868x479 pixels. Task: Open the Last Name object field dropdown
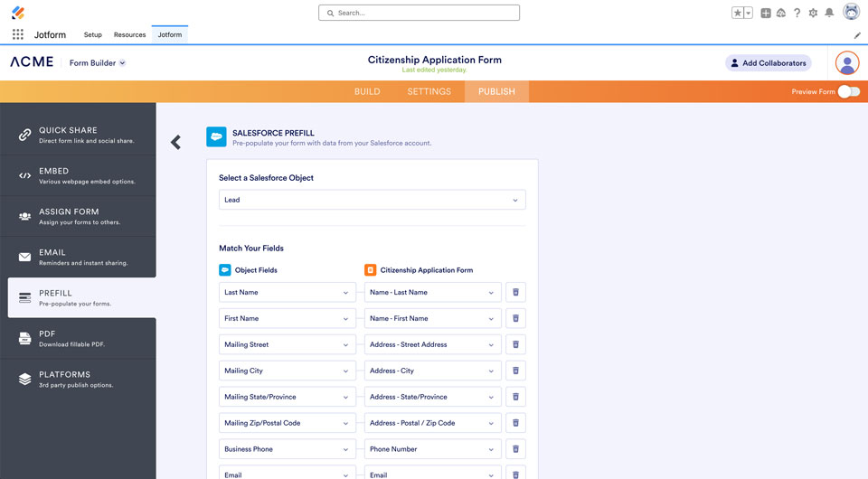(288, 292)
